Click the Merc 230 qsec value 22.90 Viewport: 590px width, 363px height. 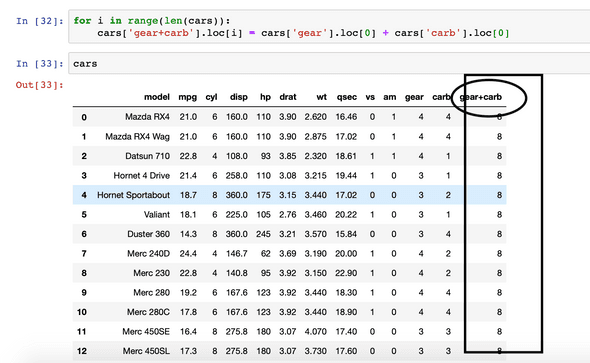346,273
